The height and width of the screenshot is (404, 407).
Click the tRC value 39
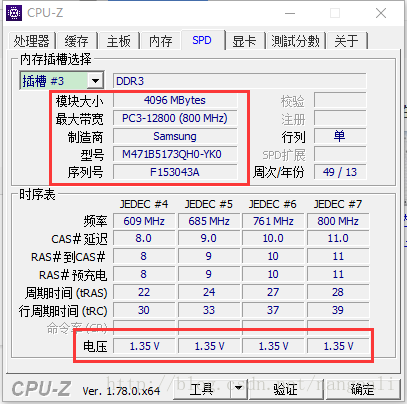[x=338, y=310]
